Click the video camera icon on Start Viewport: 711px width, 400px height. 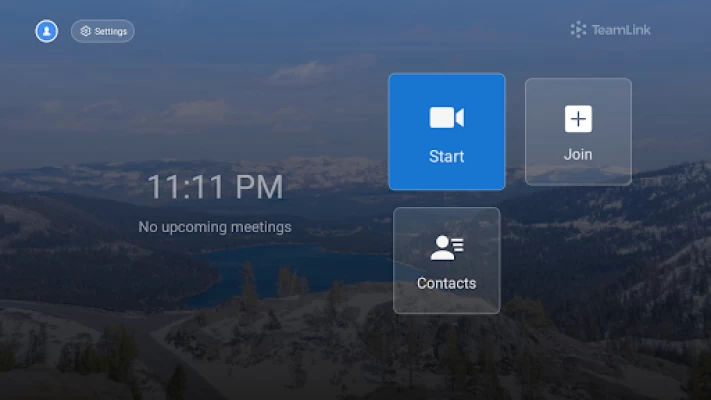pos(446,118)
